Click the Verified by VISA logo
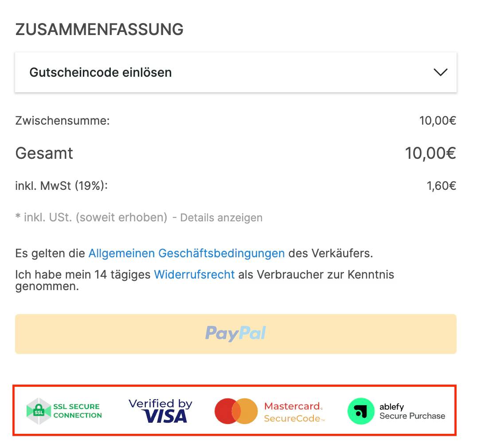The width and height of the screenshot is (477, 448). (160, 411)
